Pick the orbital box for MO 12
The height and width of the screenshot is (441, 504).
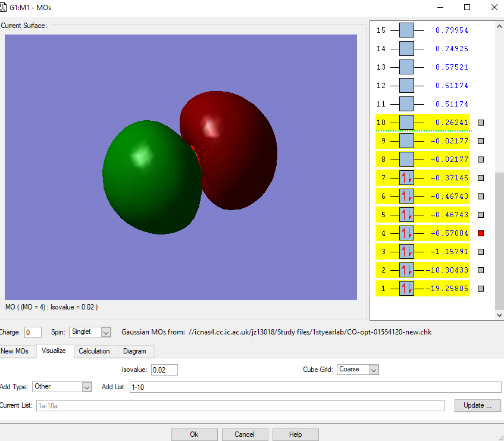[406, 86]
